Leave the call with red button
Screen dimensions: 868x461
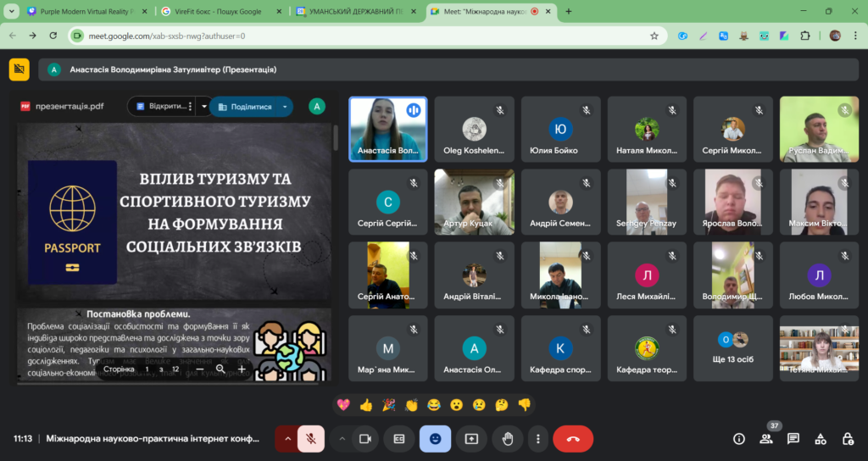(x=573, y=439)
